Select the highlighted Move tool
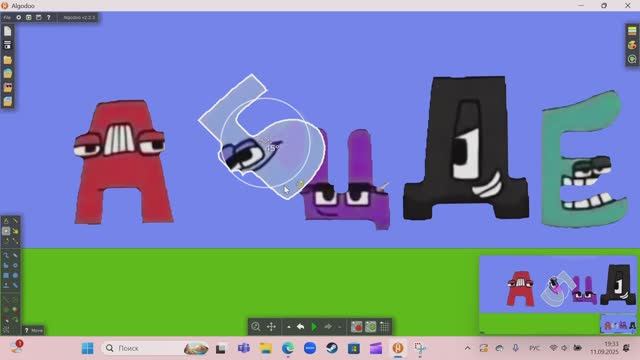 click(6, 231)
